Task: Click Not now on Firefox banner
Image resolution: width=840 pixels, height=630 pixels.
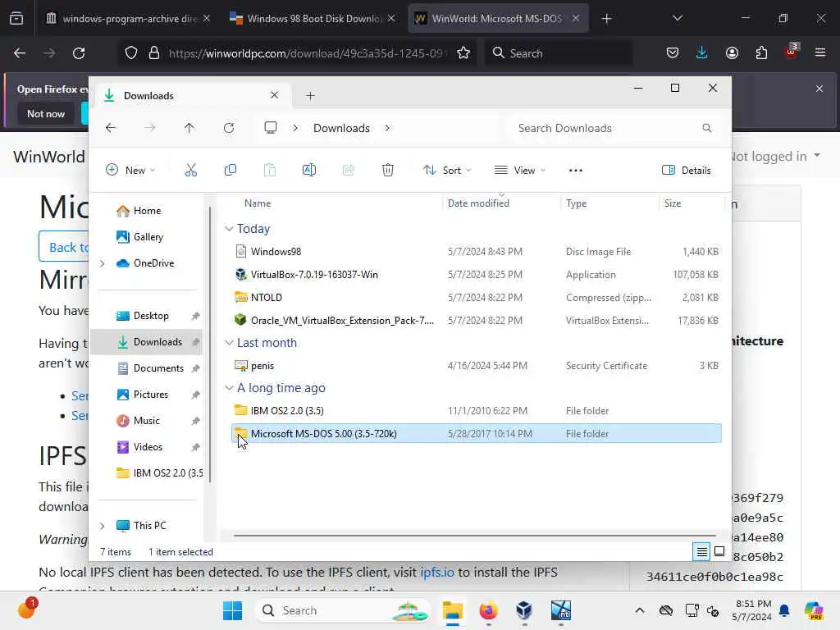Action: (46, 113)
